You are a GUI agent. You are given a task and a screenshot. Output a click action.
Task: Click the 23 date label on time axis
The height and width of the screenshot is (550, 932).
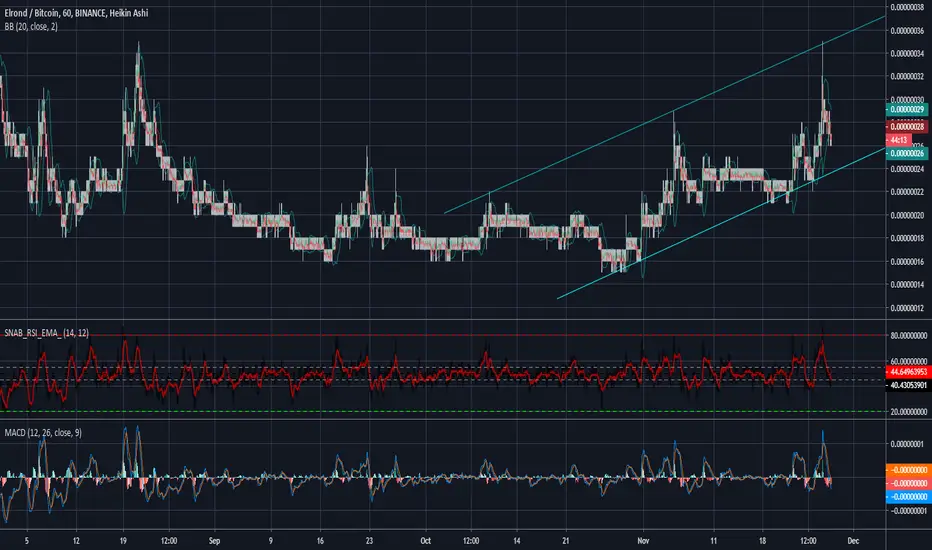click(369, 541)
